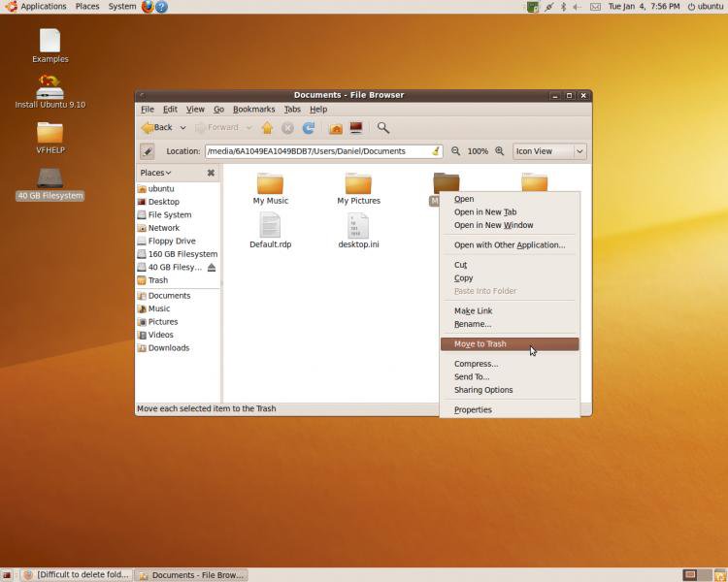Choose Copy from the context menu
This screenshot has width=728, height=582.
(510, 278)
